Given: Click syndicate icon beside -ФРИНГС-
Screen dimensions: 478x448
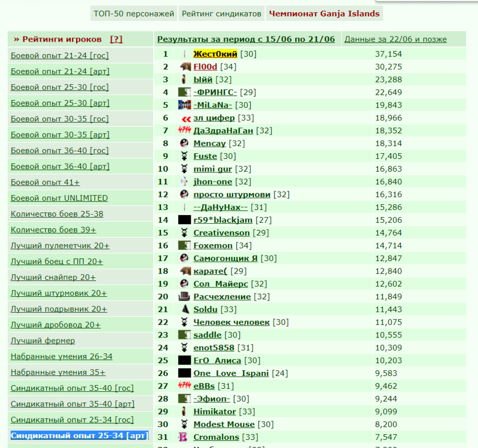Looking at the screenshot, I should 185,92.
